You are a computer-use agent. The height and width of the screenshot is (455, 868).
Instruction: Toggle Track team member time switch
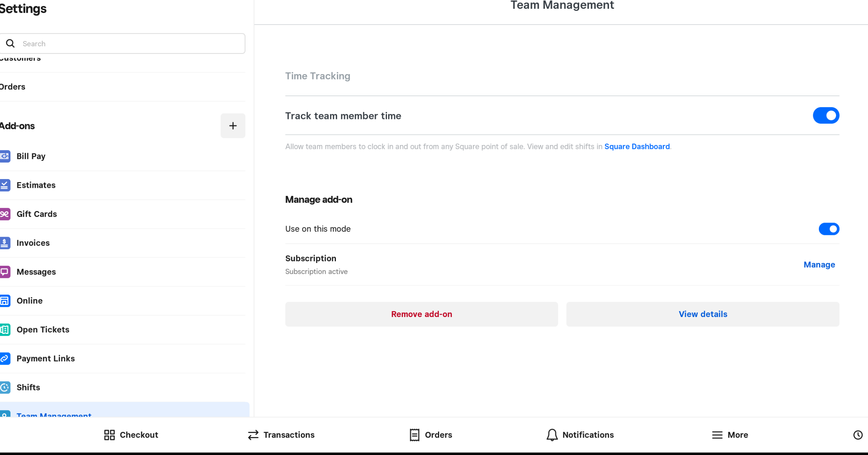click(826, 116)
